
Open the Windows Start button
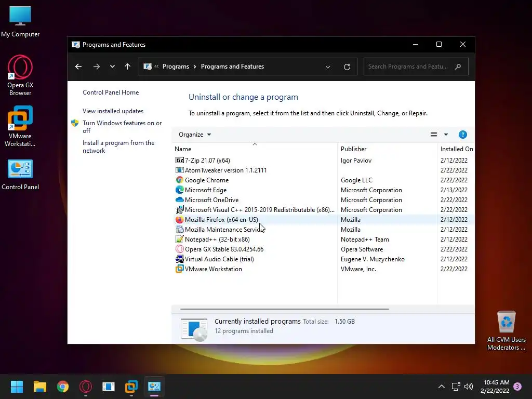(17, 387)
